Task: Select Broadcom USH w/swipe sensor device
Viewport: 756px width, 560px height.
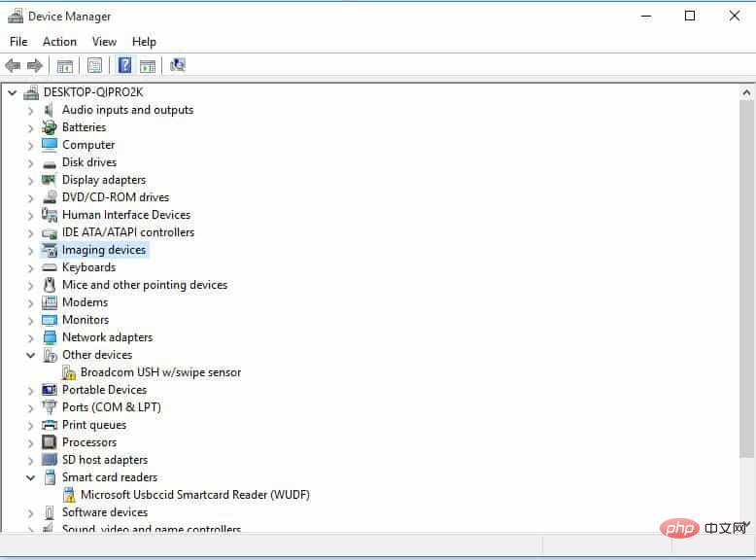Action: (160, 372)
